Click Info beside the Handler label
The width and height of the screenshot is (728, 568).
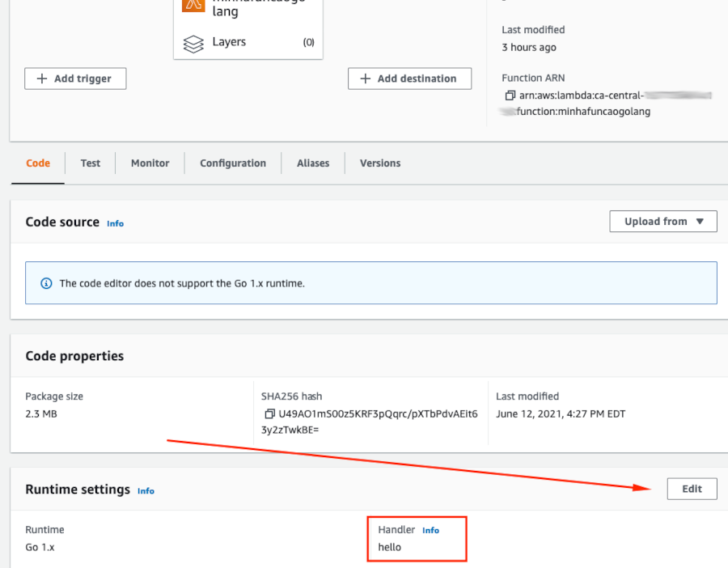tap(430, 530)
